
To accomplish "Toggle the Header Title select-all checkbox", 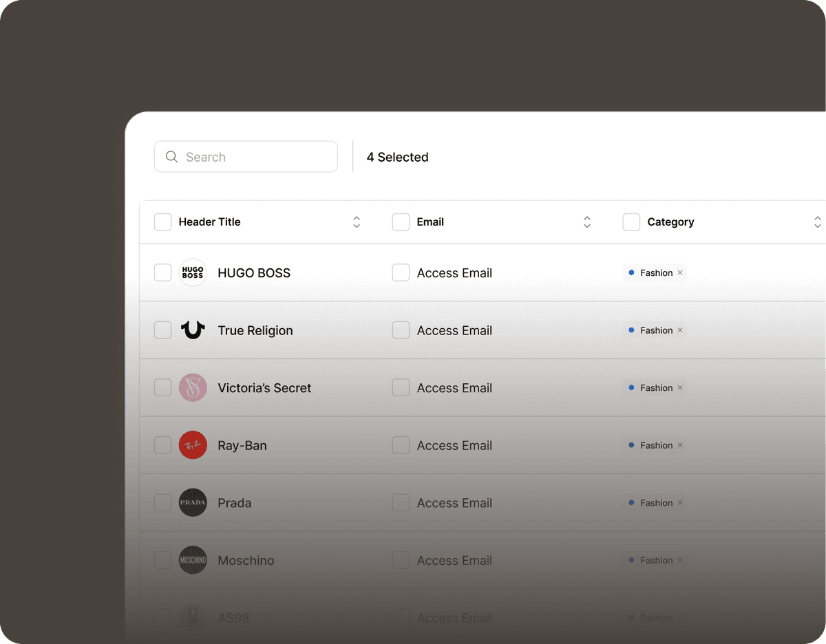I will pyautogui.click(x=162, y=222).
